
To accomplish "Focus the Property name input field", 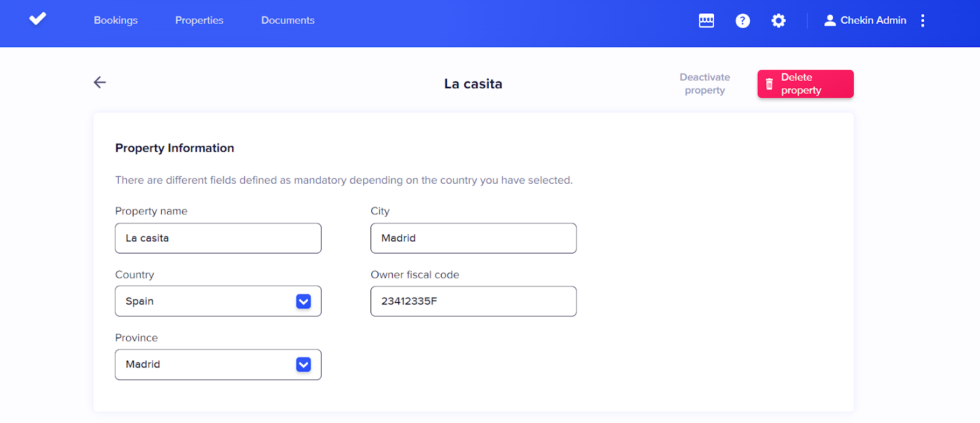I will [x=218, y=238].
